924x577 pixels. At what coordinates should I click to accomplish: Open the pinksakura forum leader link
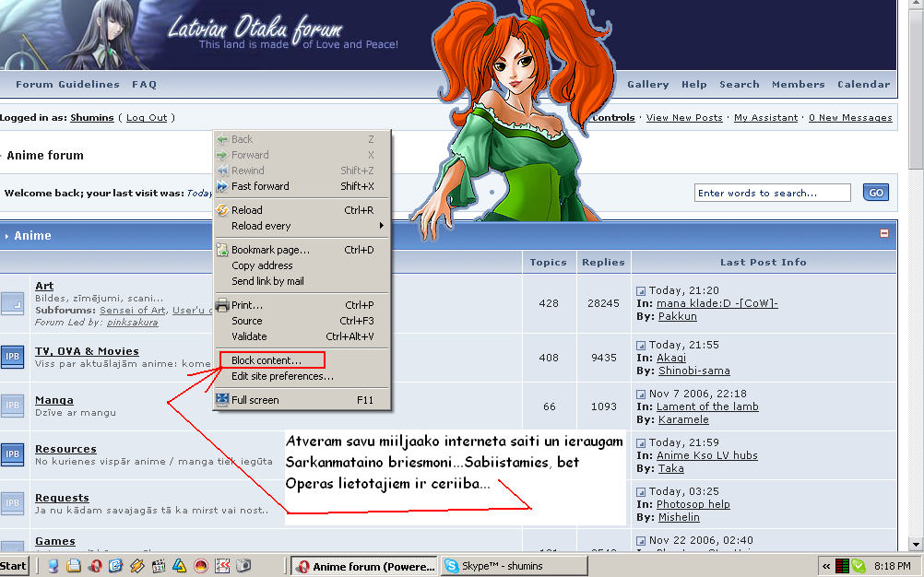click(x=132, y=323)
